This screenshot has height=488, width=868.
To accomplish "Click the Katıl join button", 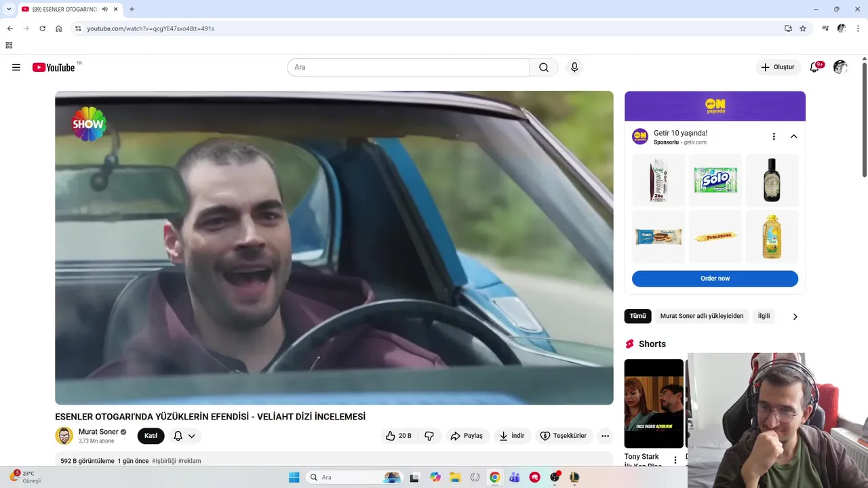I will (x=151, y=436).
